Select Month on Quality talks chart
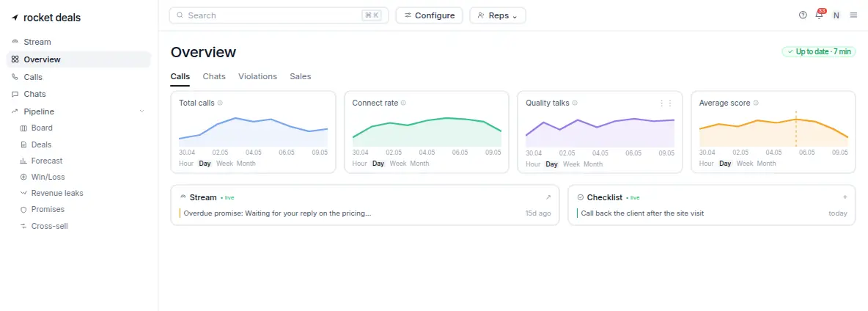The image size is (868, 311). [x=593, y=164]
